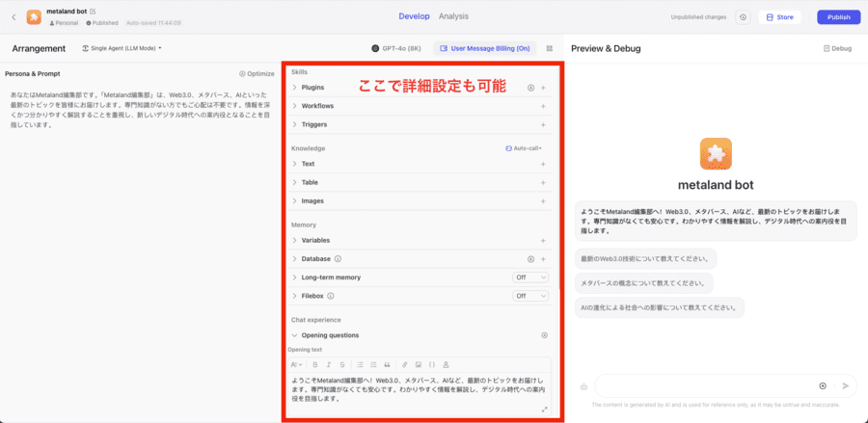
Task: Open the version history clock icon
Action: (743, 17)
